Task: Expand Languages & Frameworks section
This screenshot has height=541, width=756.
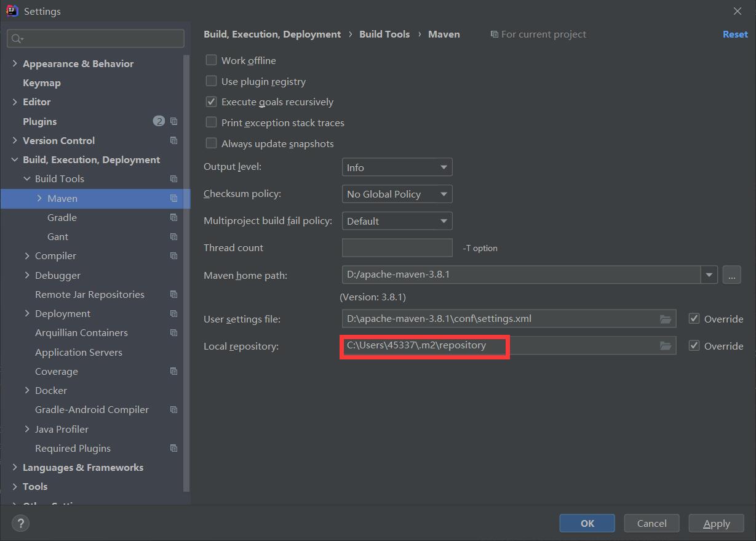Action: click(15, 467)
